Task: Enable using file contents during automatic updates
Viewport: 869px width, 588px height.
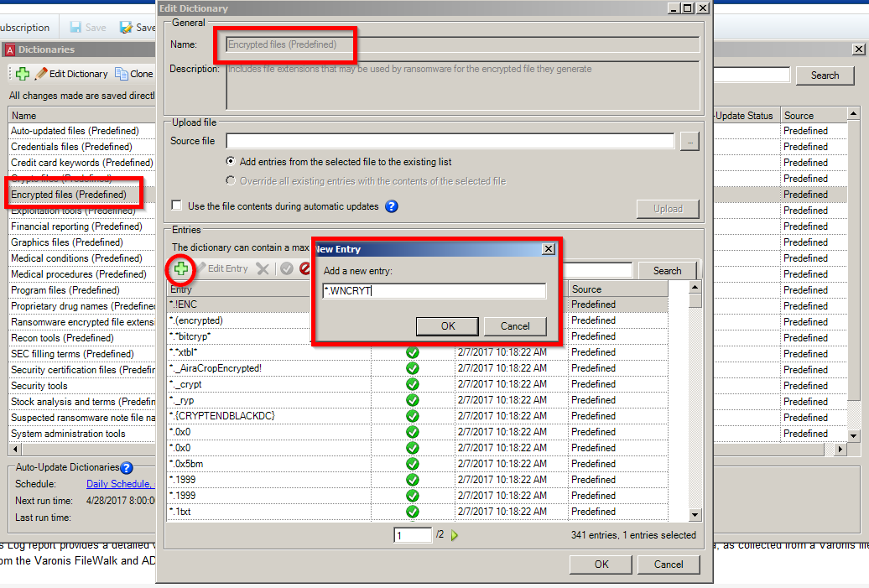Action: [177, 206]
